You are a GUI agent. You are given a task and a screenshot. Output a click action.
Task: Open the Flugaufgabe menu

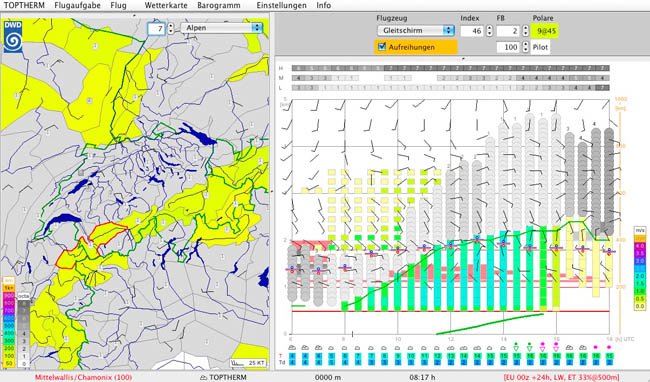78,5
